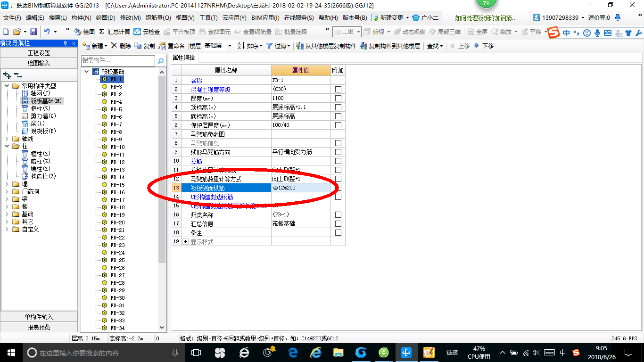
Task: Tick 附加 checkbox for 底标高(m)
Action: (x=338, y=116)
